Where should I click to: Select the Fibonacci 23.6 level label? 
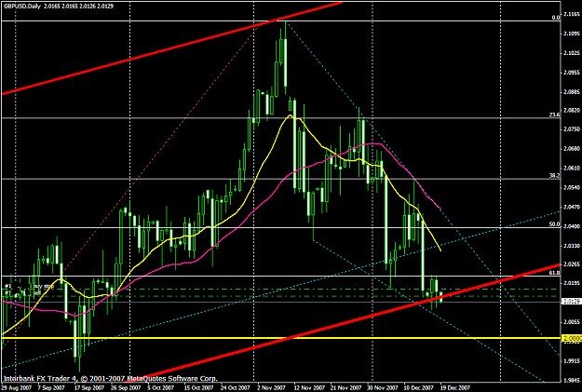[x=555, y=115]
